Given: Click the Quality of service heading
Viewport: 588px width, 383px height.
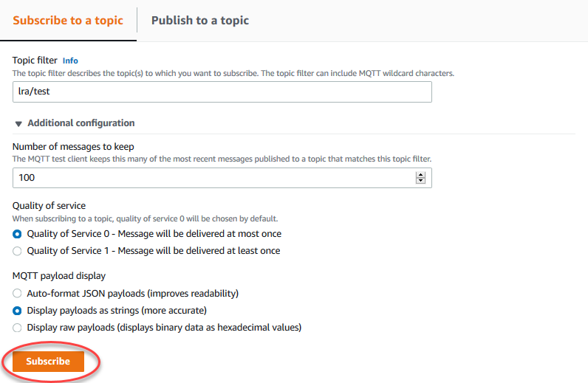Looking at the screenshot, I should [50, 206].
